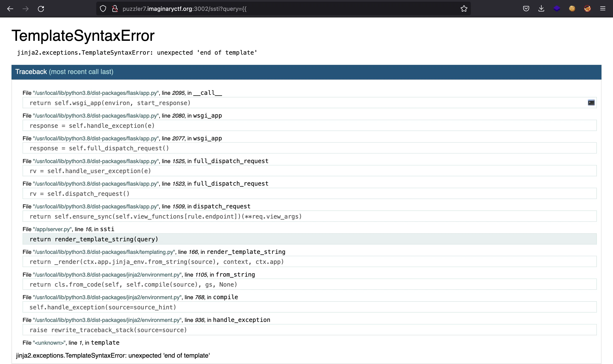The image size is (613, 364).
Task: Click the flask/templating.py file path
Action: pos(104,252)
